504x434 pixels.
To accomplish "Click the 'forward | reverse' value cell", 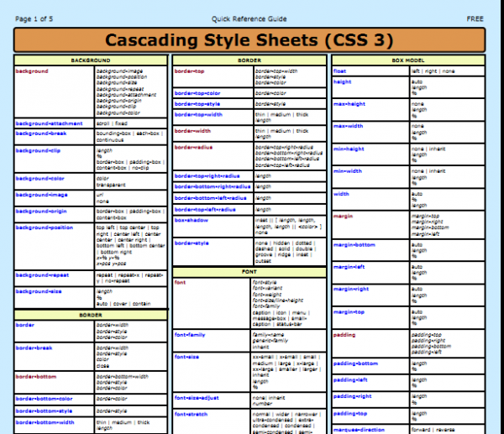I will (447, 430).
